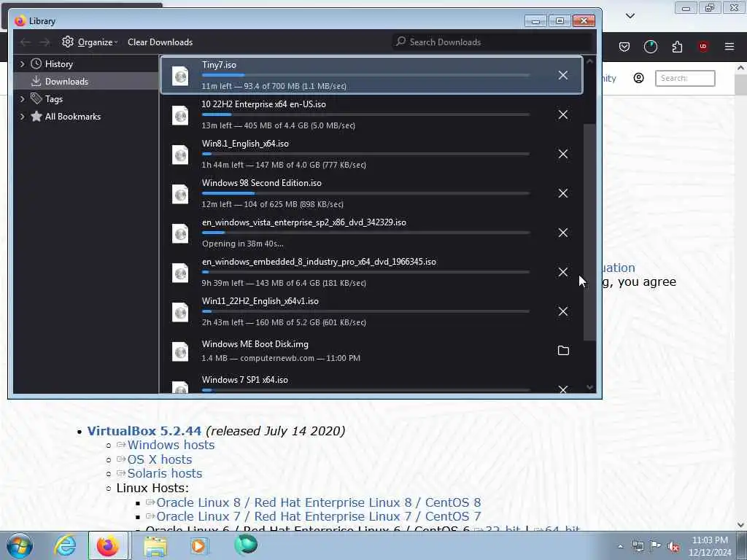
Task: Cancel the Win8.1_English_x64.iso download
Action: click(x=562, y=154)
